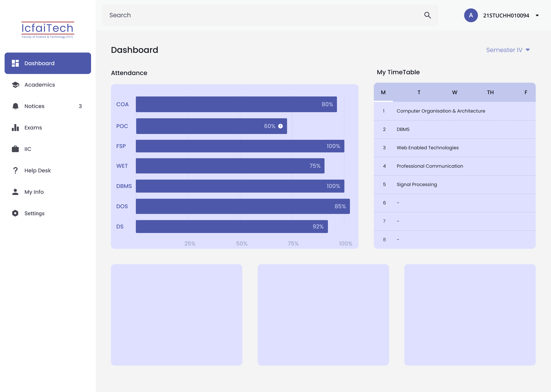Open the Dashboard menu item

pos(48,63)
